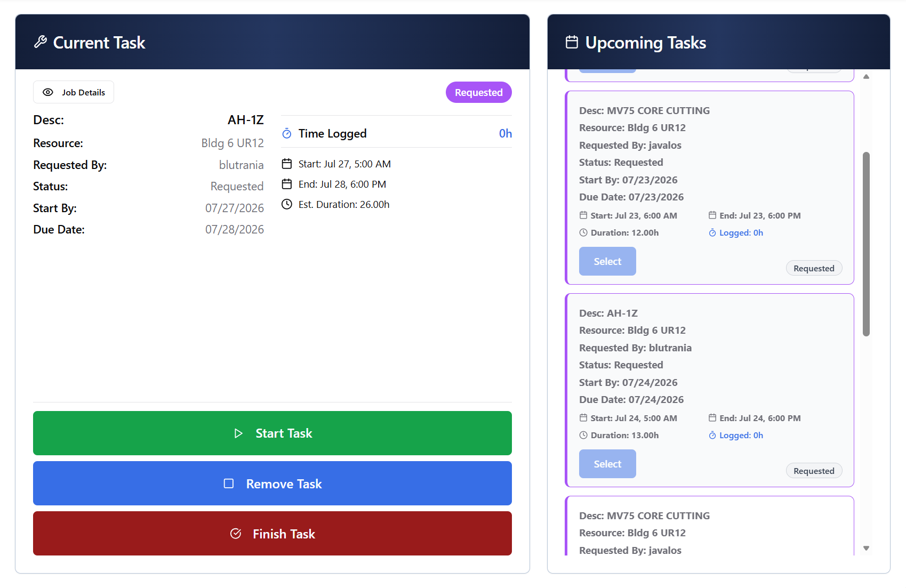
Task: Click calendar icon by Start: Jul 24, 5:00 AM
Action: tap(583, 418)
